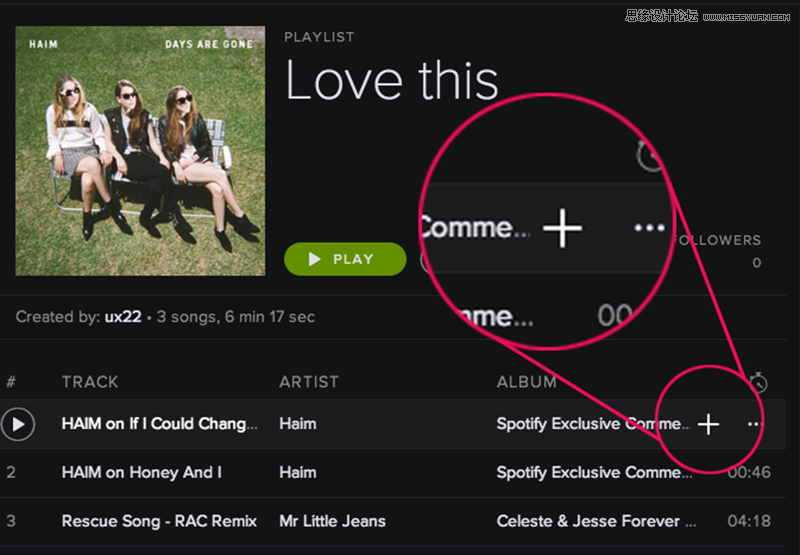This screenshot has width=800, height=555.
Task: Open more options dots on first track
Action: click(x=755, y=424)
